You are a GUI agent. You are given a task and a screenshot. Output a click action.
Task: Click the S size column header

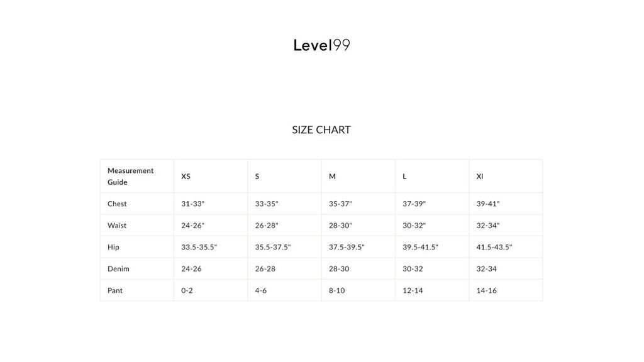point(257,177)
